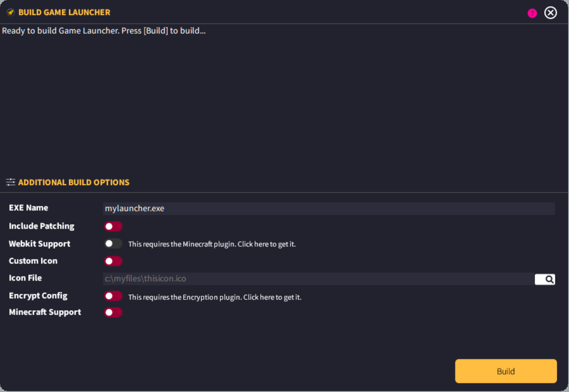Viewport: 569px width, 392px height.
Task: Close the Build Game Launcher window
Action: point(550,13)
